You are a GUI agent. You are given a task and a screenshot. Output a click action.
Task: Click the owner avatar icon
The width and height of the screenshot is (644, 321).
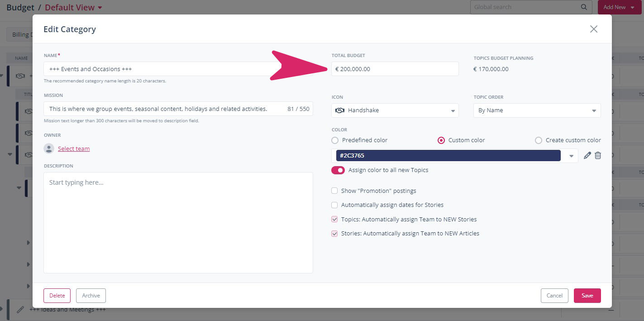pyautogui.click(x=49, y=149)
